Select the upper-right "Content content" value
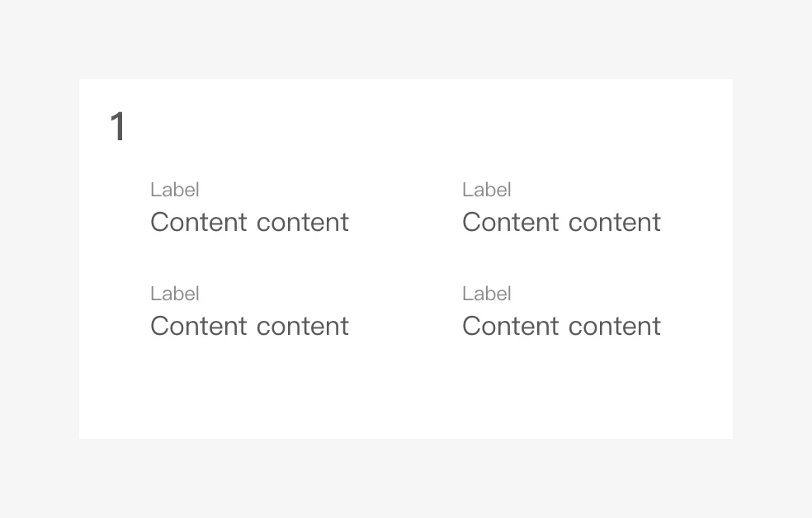812x518 pixels. [x=561, y=222]
